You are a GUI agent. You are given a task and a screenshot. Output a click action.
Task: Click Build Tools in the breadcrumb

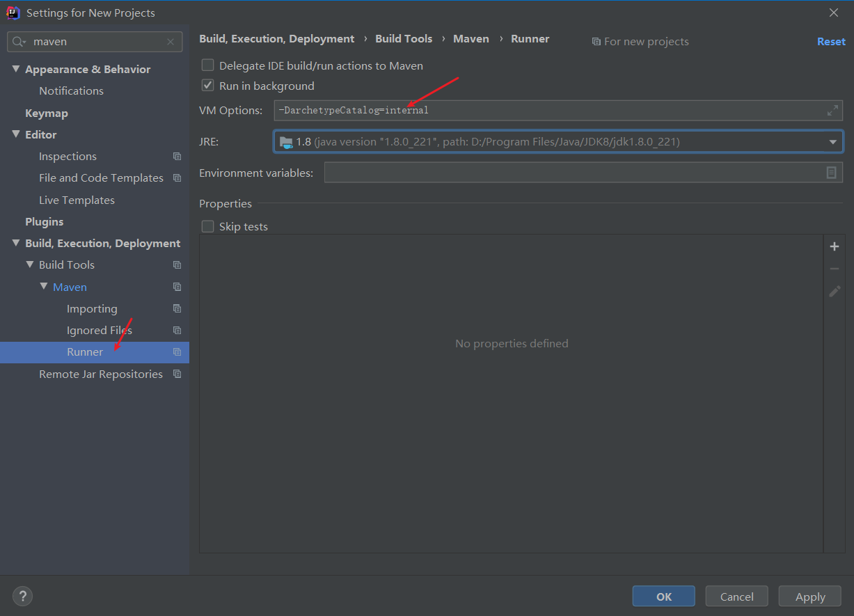click(x=404, y=39)
